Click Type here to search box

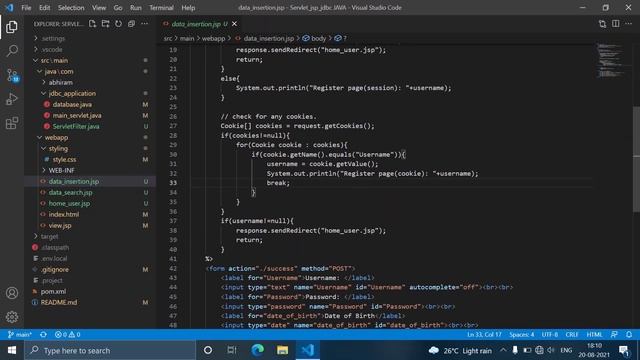(x=110, y=350)
